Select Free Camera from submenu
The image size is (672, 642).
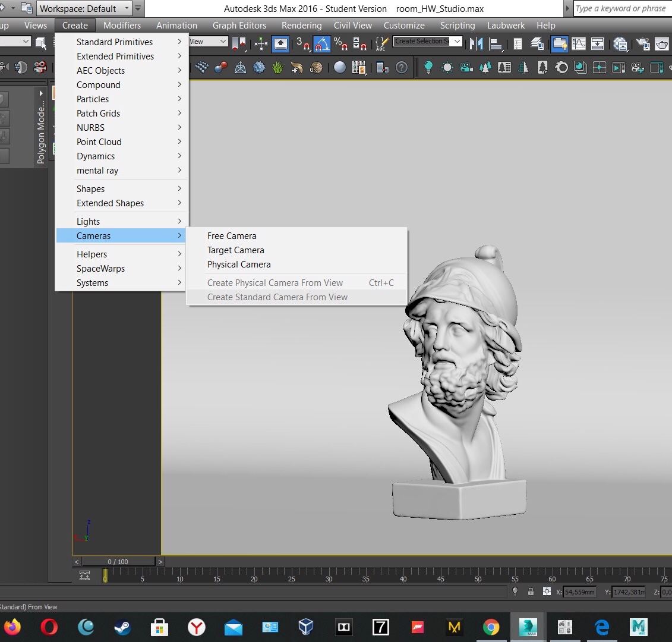pos(232,236)
